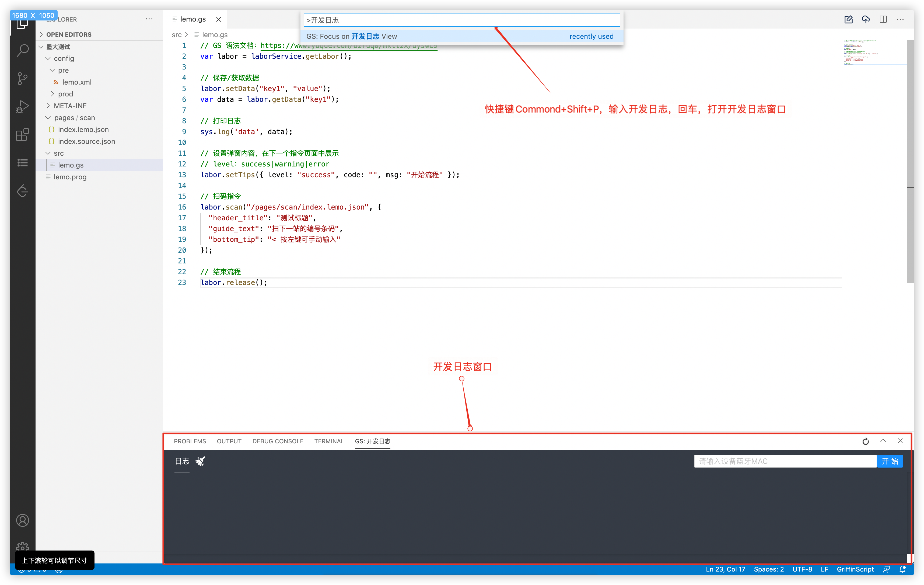924x585 pixels.
Task: Open the Run and Debug view
Action: (x=23, y=107)
